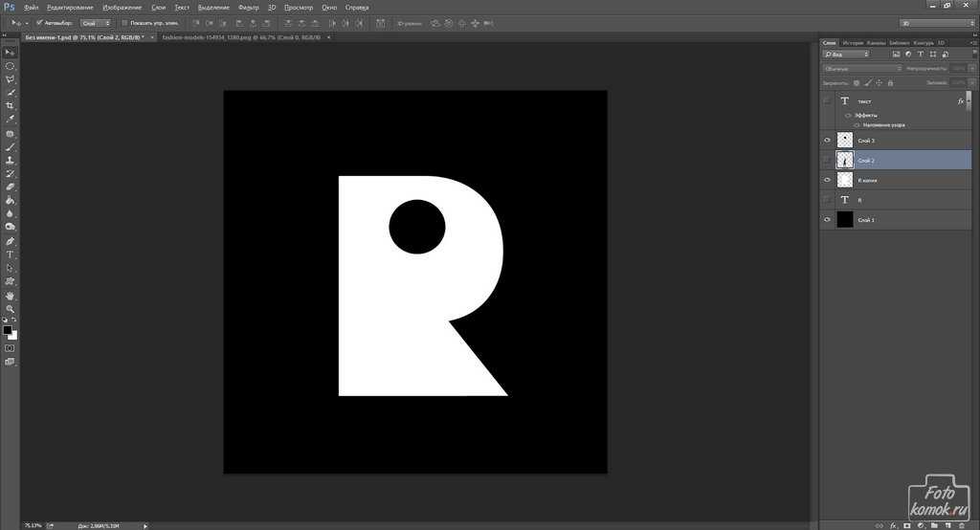The height and width of the screenshot is (530, 980).
Task: Filter layers by pixel layers icon
Action: 896,55
